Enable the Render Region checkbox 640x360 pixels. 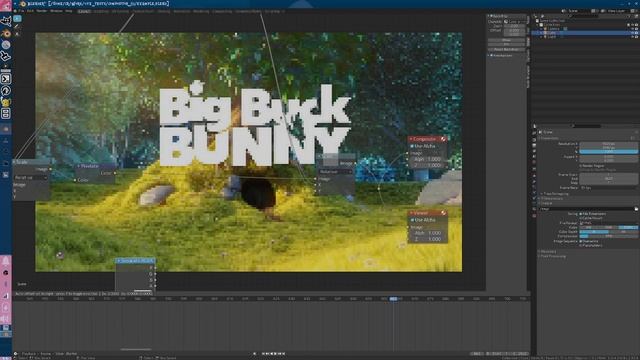click(x=581, y=166)
